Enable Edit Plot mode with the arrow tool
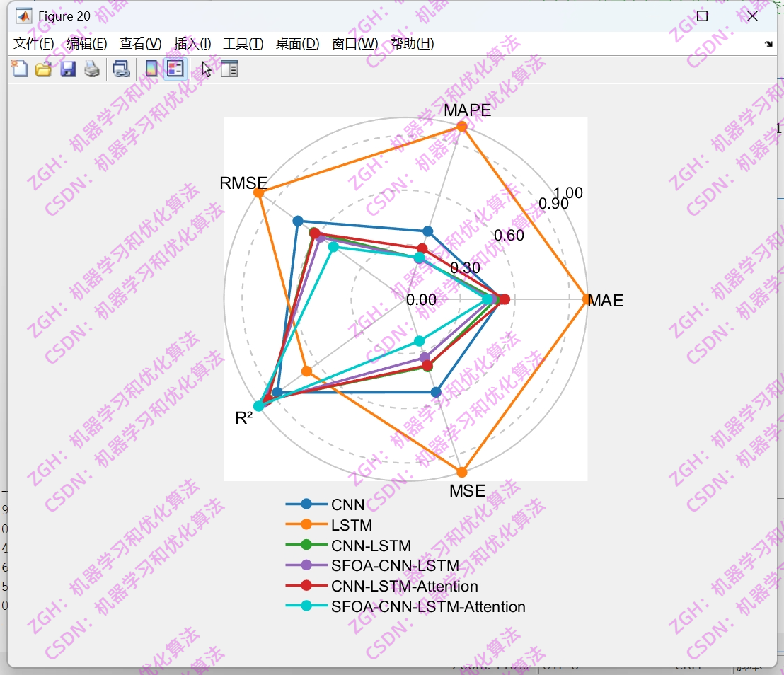This screenshot has height=675, width=784. tap(205, 69)
